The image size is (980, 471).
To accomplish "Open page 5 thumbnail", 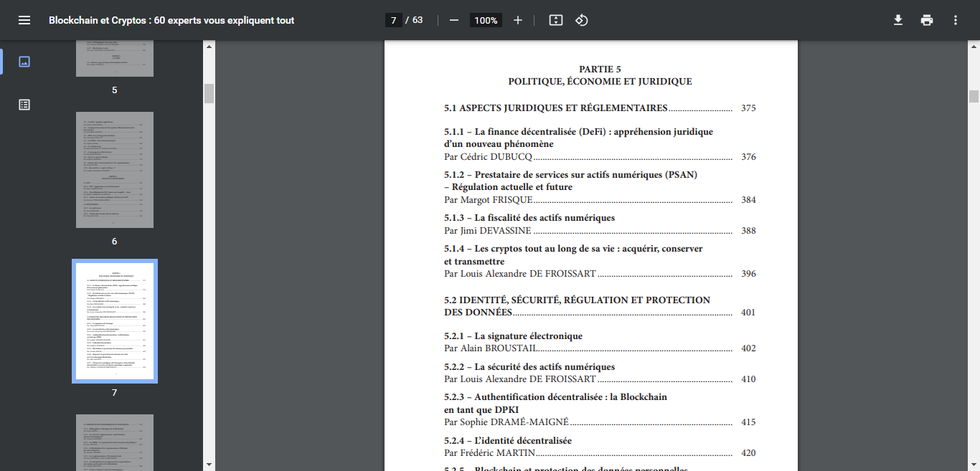I will pyautogui.click(x=115, y=58).
